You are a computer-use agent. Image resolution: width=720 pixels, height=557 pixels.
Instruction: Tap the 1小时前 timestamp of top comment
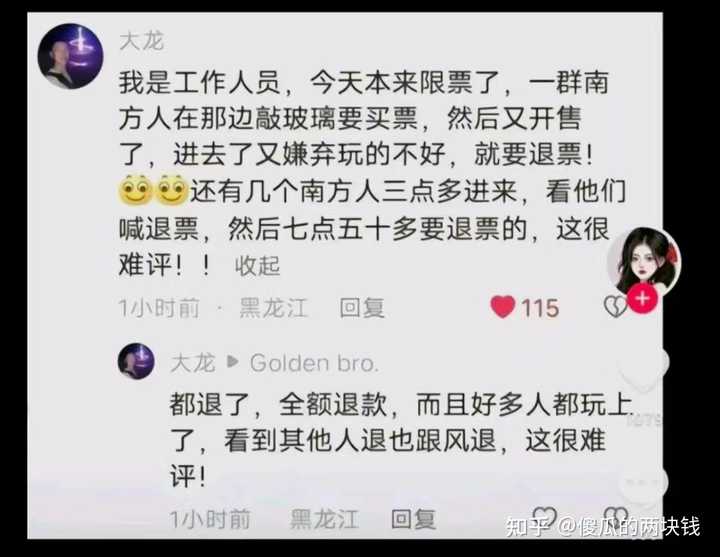159,308
